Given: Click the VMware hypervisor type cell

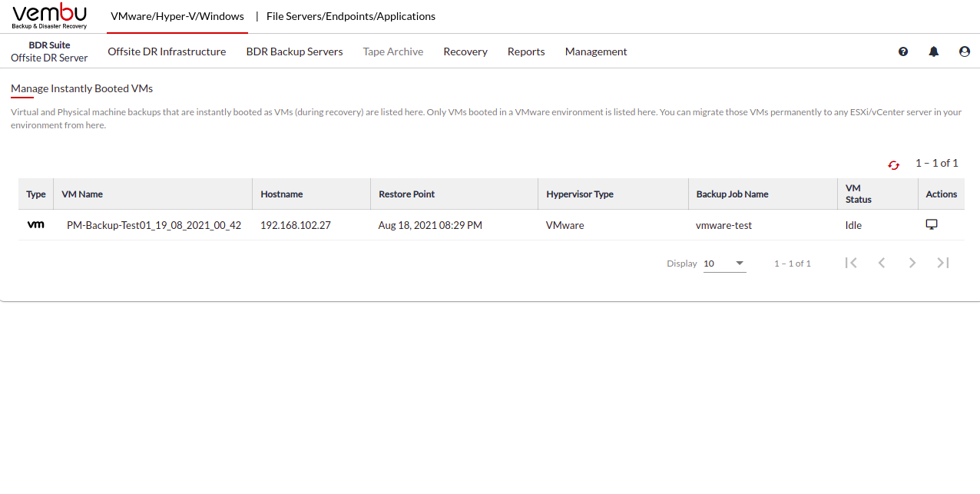Looking at the screenshot, I should click(x=565, y=225).
